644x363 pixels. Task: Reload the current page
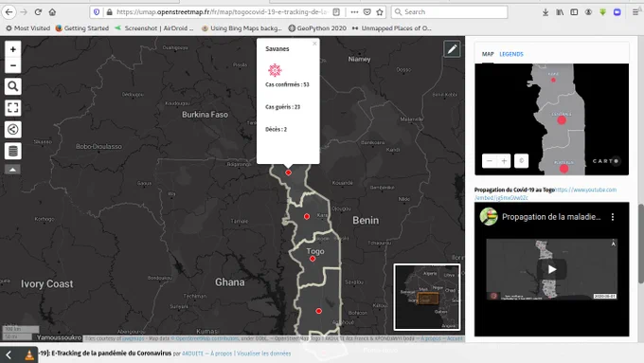(x=38, y=12)
